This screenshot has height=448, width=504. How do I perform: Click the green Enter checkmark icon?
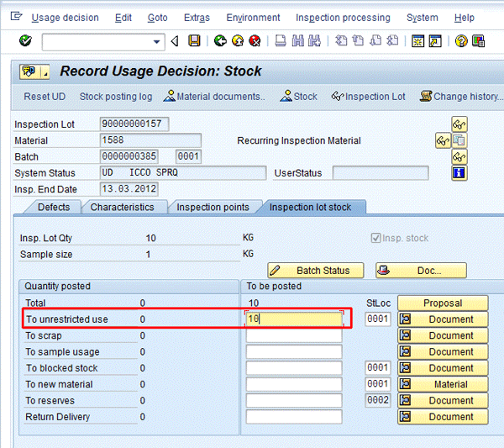point(25,41)
